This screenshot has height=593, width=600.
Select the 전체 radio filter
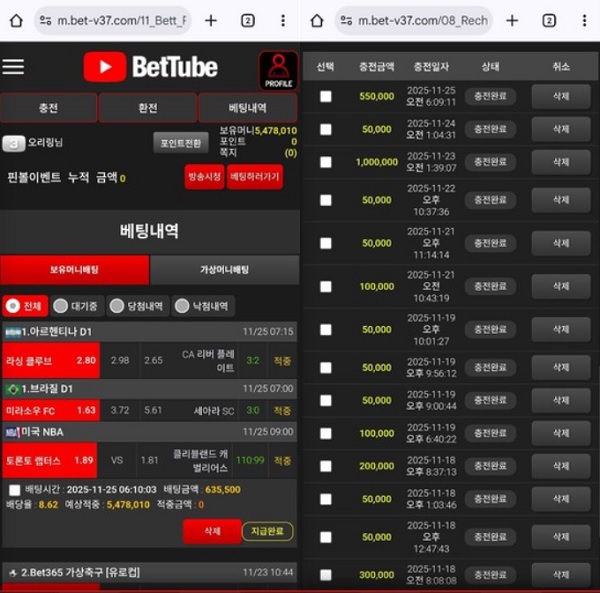pyautogui.click(x=13, y=306)
